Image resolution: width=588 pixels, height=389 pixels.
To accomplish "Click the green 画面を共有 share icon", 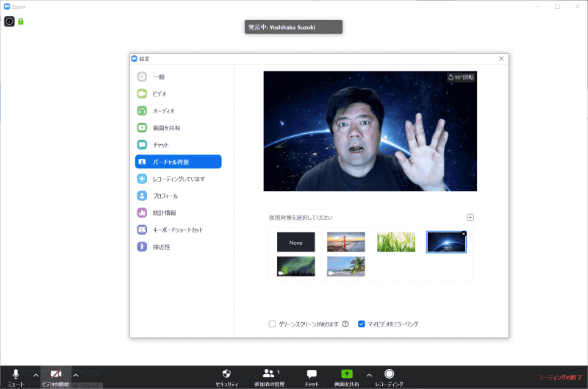I will pos(347,374).
